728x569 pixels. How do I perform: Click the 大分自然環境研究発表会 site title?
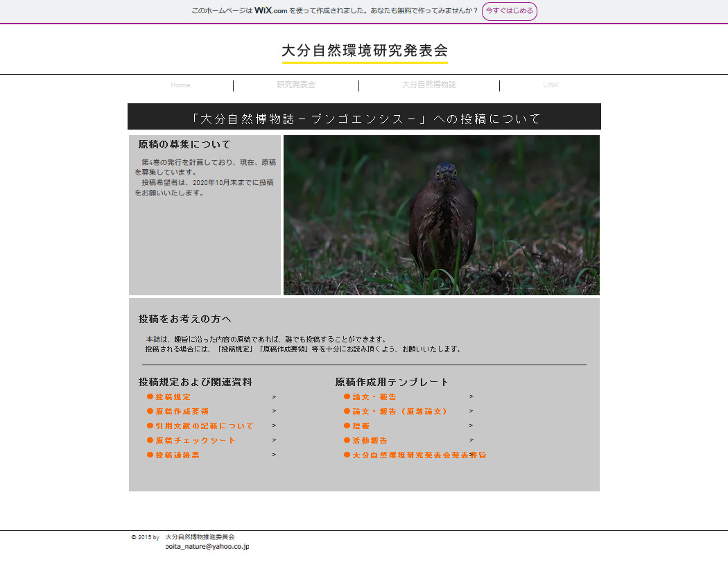coord(365,51)
